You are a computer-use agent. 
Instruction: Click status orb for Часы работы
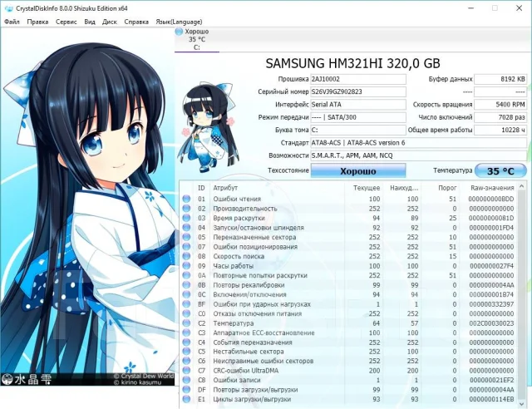pyautogui.click(x=186, y=266)
